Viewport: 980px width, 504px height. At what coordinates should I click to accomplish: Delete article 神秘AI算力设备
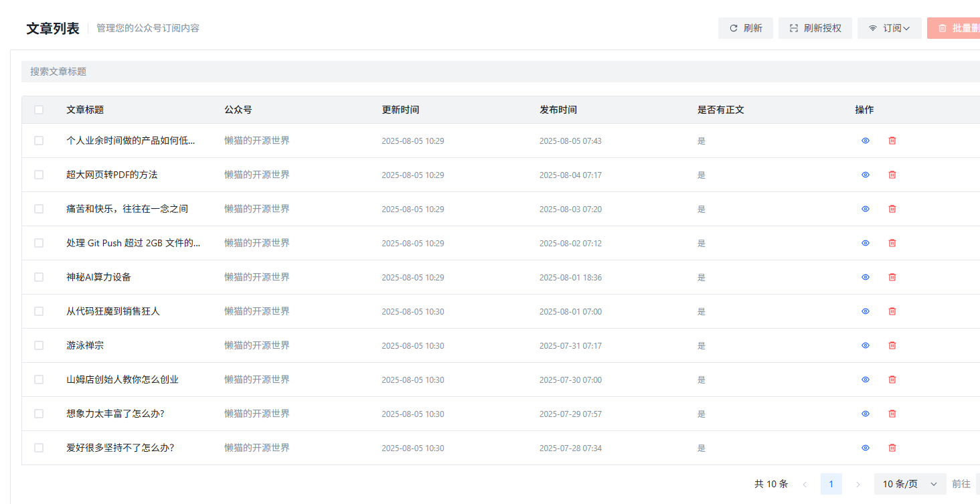pos(892,277)
